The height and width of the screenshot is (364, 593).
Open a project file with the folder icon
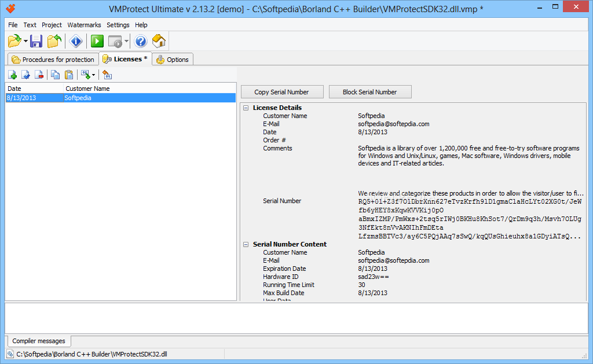click(x=14, y=41)
